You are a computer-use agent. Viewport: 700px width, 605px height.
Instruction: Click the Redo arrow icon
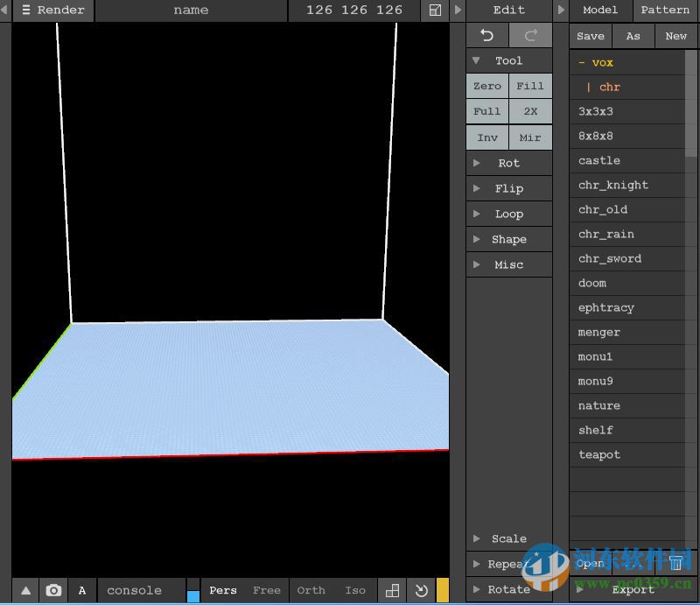(x=530, y=35)
